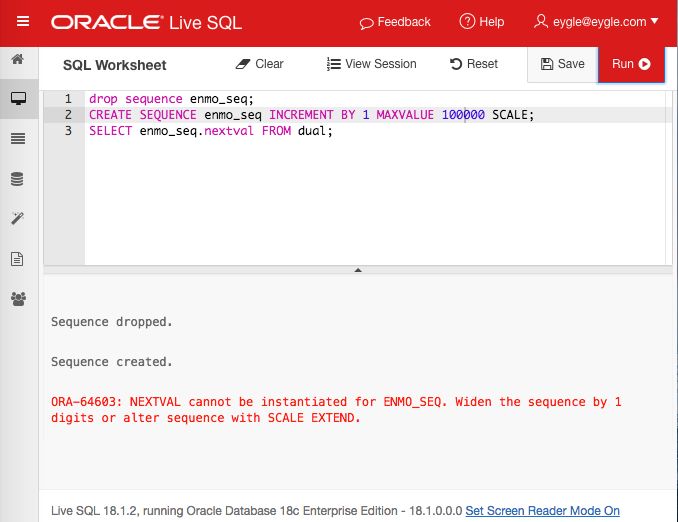Collapse editor using the splitter arrow

point(358,270)
